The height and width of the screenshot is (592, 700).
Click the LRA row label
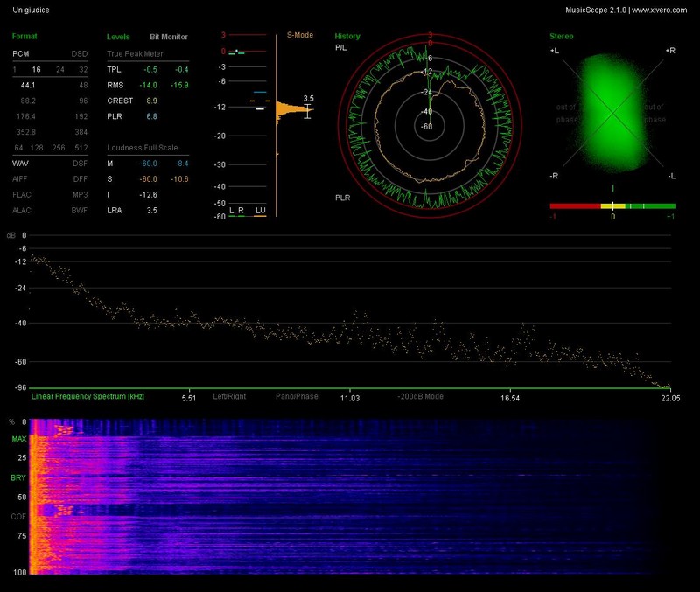tap(115, 211)
